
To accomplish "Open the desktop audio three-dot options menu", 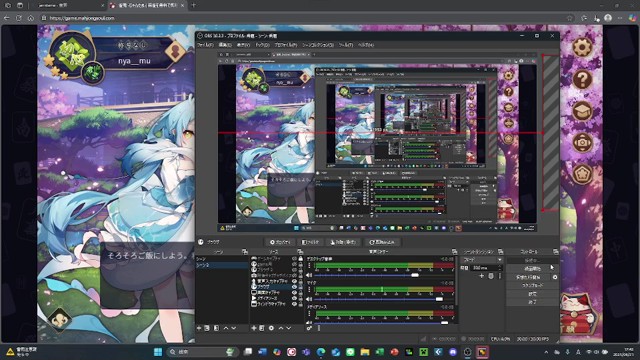I will tap(309, 266).
